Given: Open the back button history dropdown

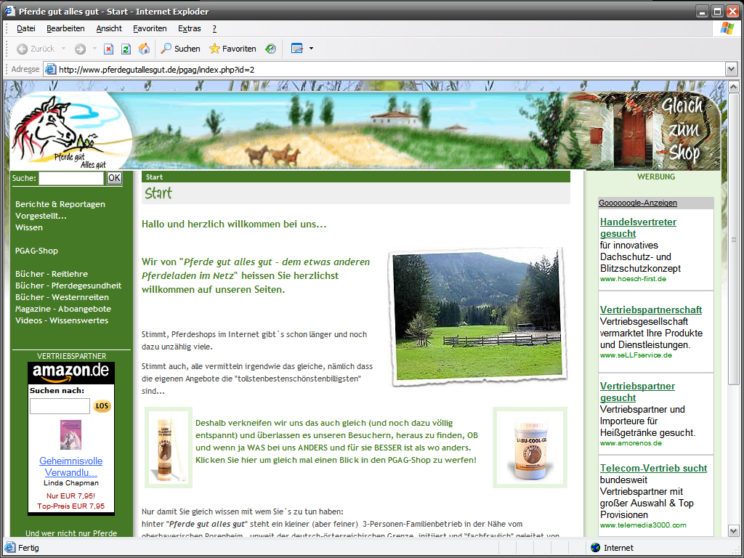Looking at the screenshot, I should pos(64,48).
